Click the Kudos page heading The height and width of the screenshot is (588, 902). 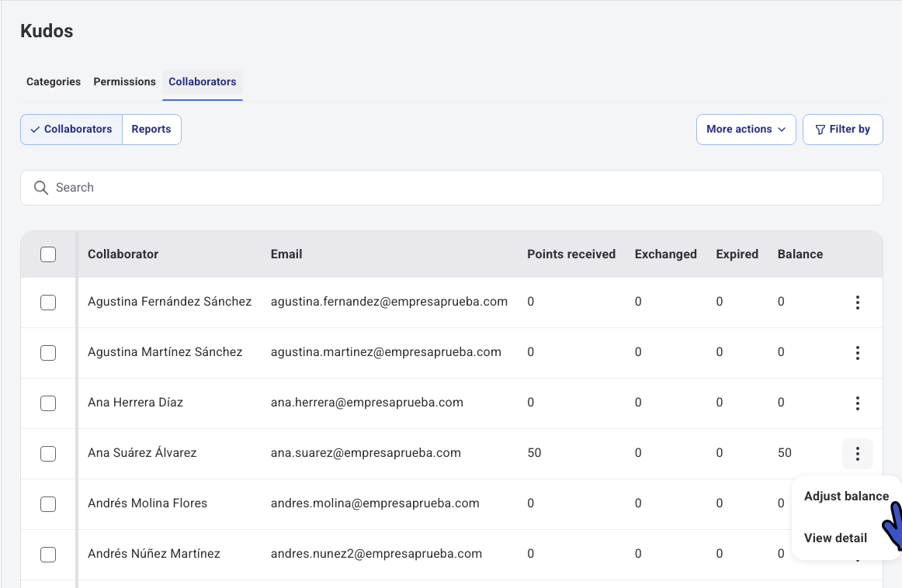coord(47,31)
